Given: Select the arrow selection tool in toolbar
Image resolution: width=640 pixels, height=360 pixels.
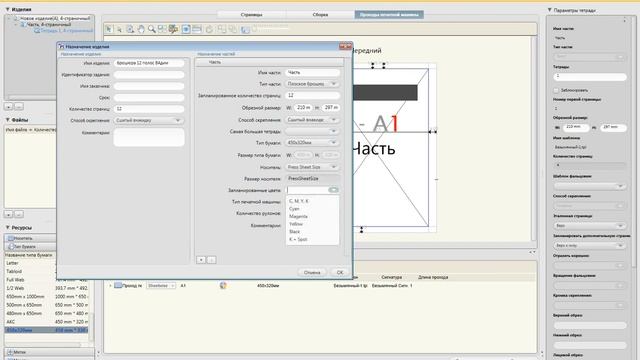Looking at the screenshot, I should pyautogui.click(x=109, y=29).
